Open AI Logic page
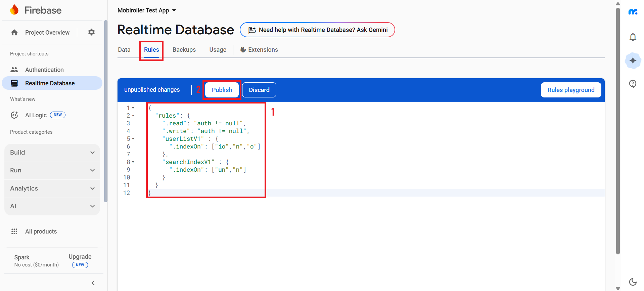The width and height of the screenshot is (644, 291). pyautogui.click(x=36, y=115)
